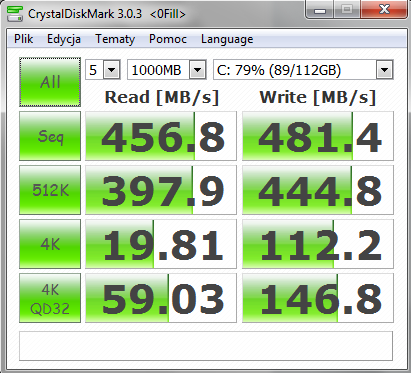412x374 pixels.
Task: Select the 512K write result 444.8
Action: pos(318,190)
